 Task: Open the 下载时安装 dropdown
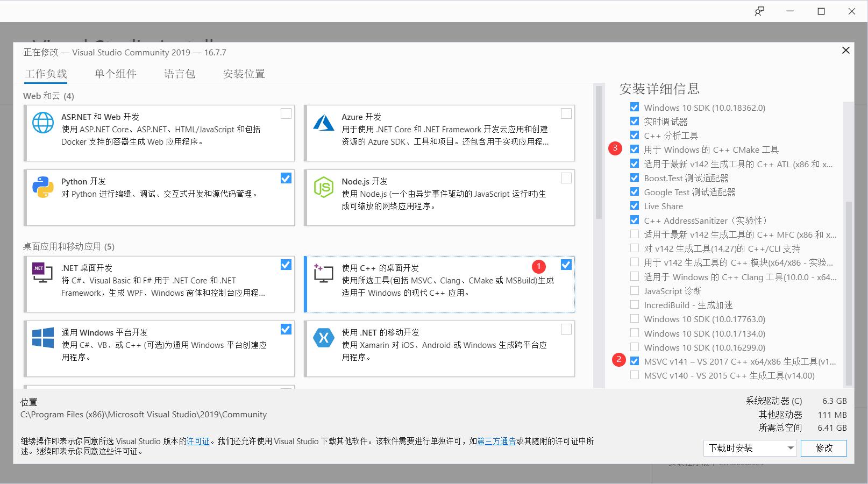[749, 448]
